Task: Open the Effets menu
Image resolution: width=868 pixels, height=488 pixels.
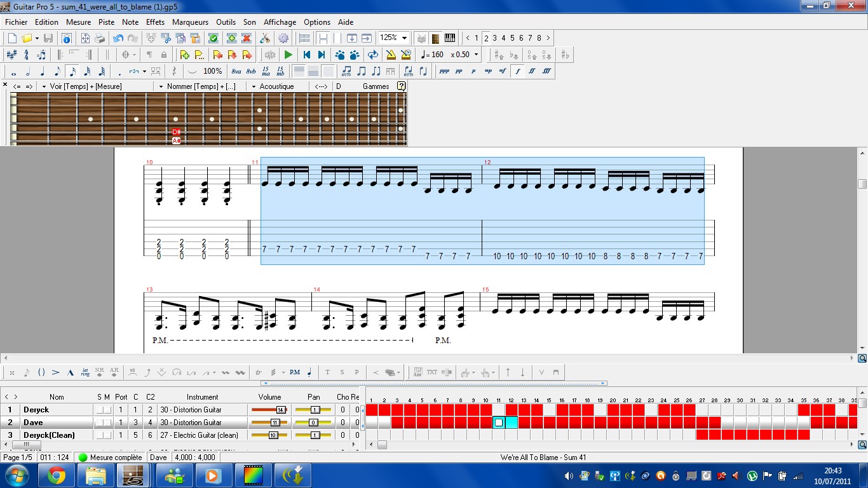Action: (x=155, y=22)
